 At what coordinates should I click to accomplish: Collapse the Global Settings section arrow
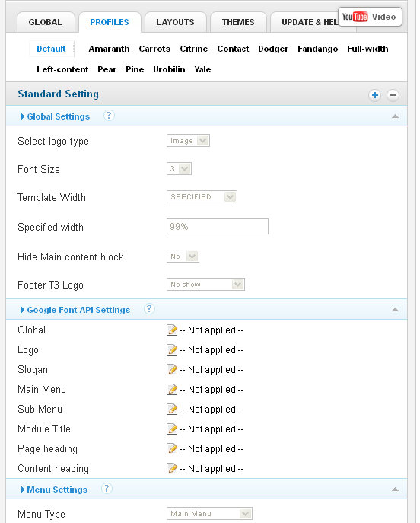tap(395, 116)
